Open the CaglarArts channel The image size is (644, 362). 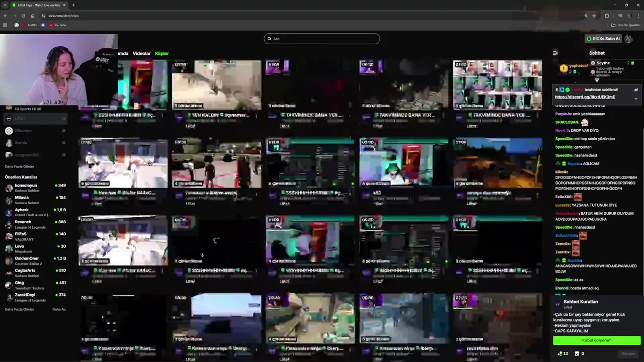point(35,273)
